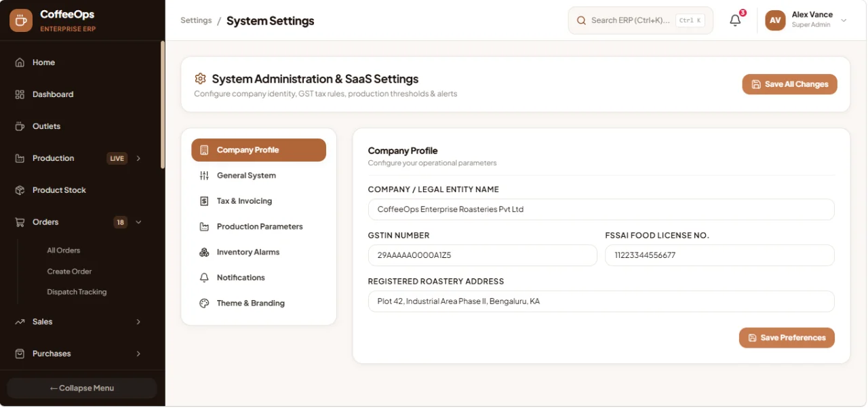868x408 pixels.
Task: Click the Orders shopping cart icon
Action: coord(20,222)
